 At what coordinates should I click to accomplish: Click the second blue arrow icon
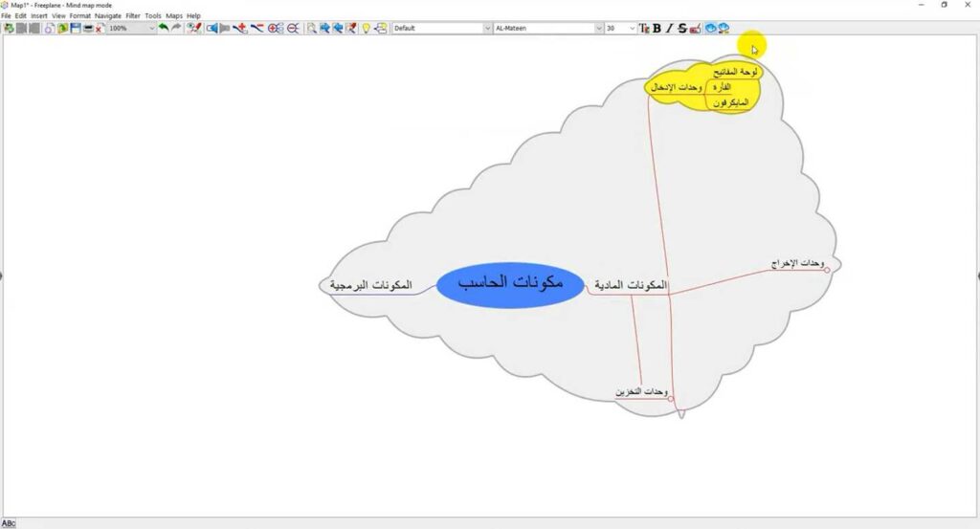tap(338, 28)
